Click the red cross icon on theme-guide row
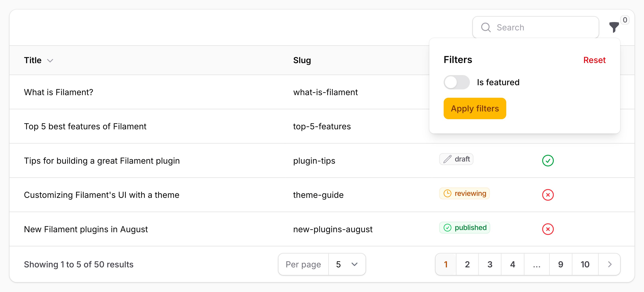Image resolution: width=644 pixels, height=292 pixels. coord(548,195)
